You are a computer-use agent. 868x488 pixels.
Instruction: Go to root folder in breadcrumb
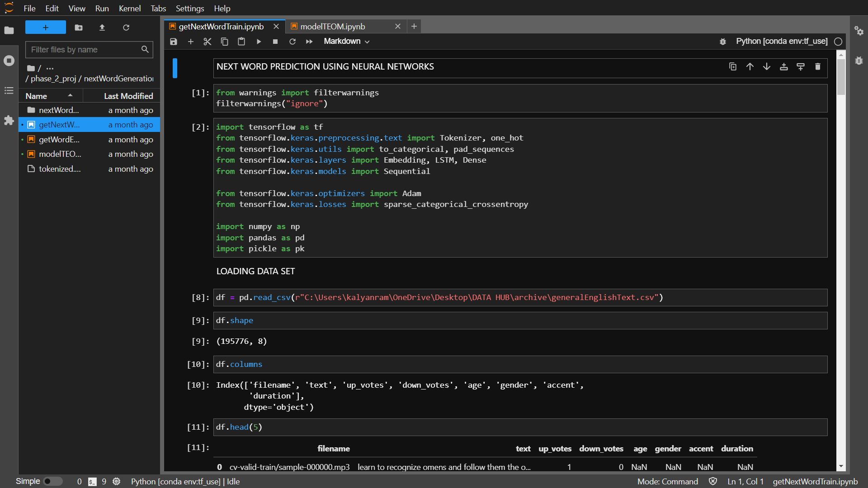coord(31,68)
